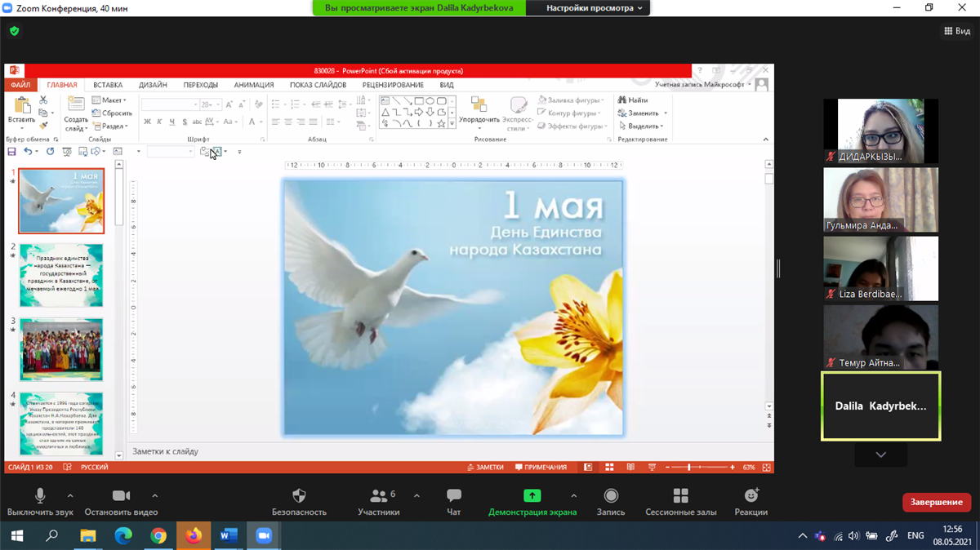Open the ДИЗАЙН ribbon tab
Screen dimensions: 980x550
click(x=153, y=85)
